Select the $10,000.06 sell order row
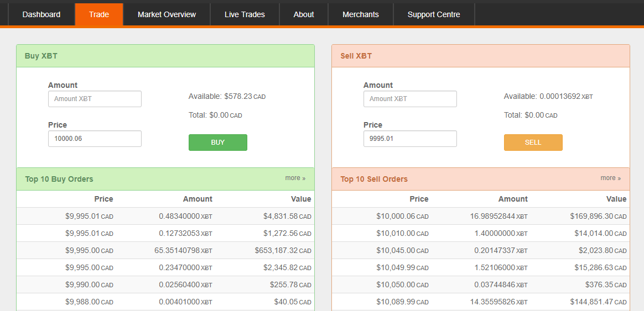This screenshot has width=644, height=311. point(481,216)
